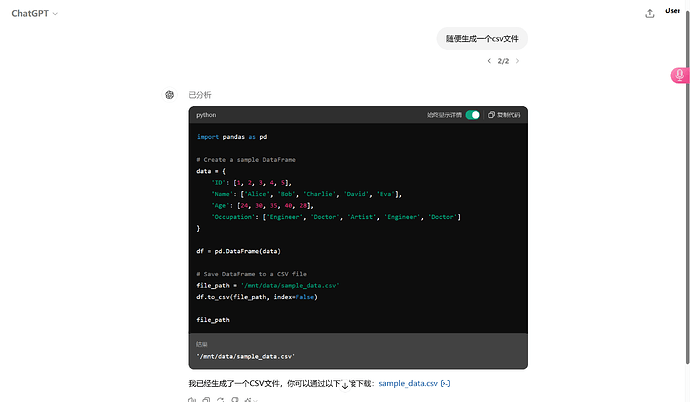Click the 复制代码 copy code button
The image size is (690, 402).
(504, 115)
